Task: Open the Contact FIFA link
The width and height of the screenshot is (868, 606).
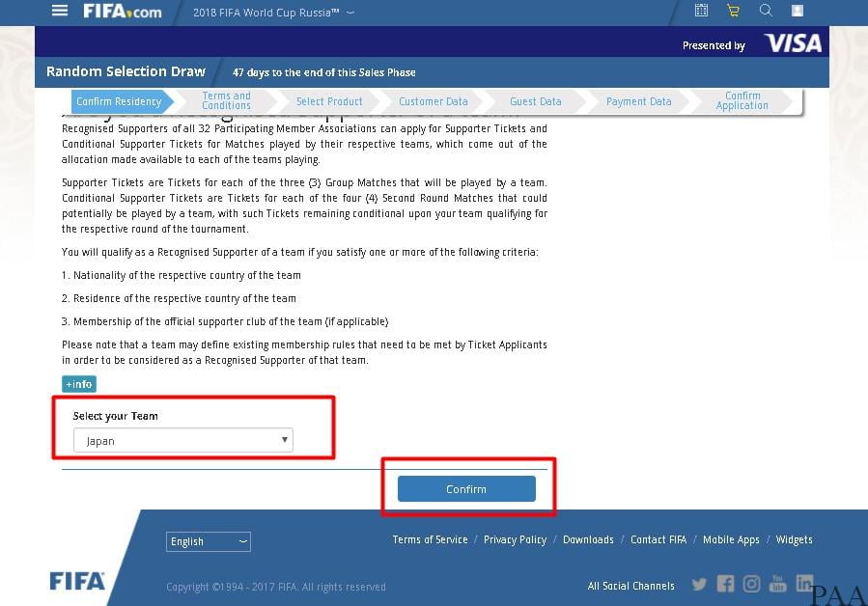Action: coord(658,539)
